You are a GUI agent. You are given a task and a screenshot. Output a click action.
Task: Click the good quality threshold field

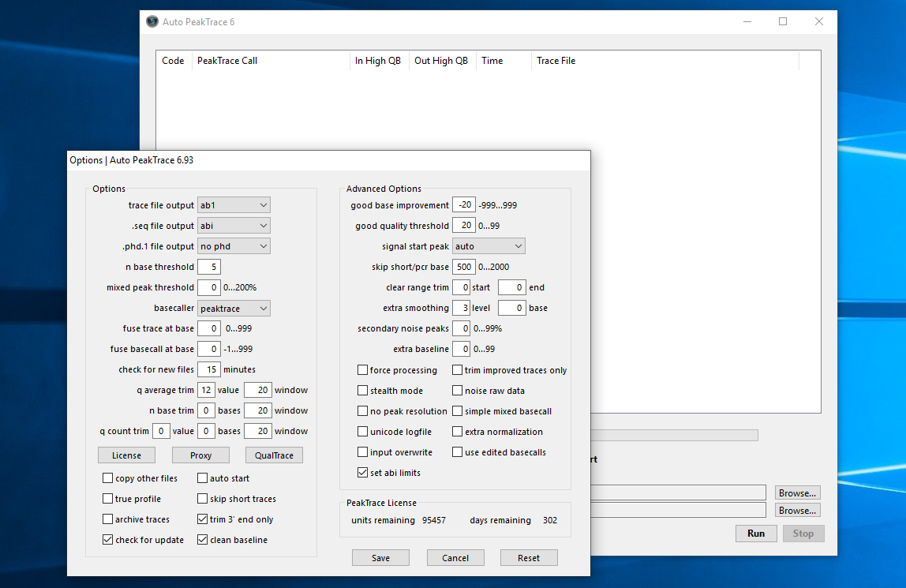click(x=464, y=226)
